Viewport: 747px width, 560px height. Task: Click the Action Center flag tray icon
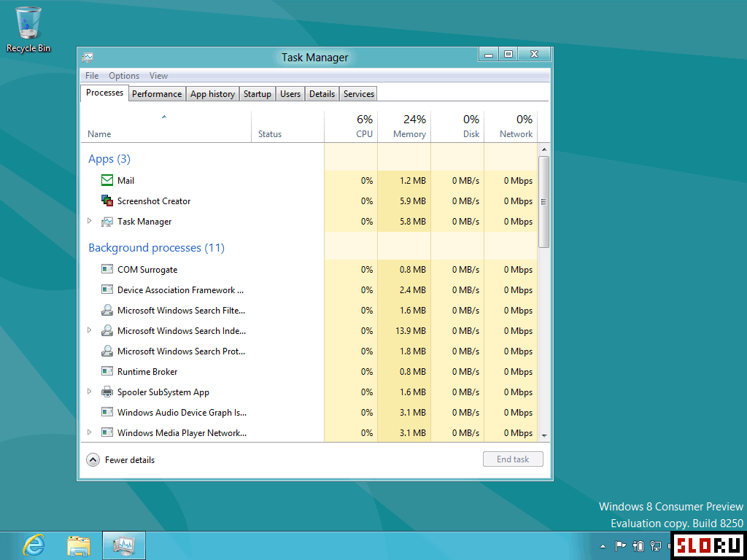click(x=621, y=546)
